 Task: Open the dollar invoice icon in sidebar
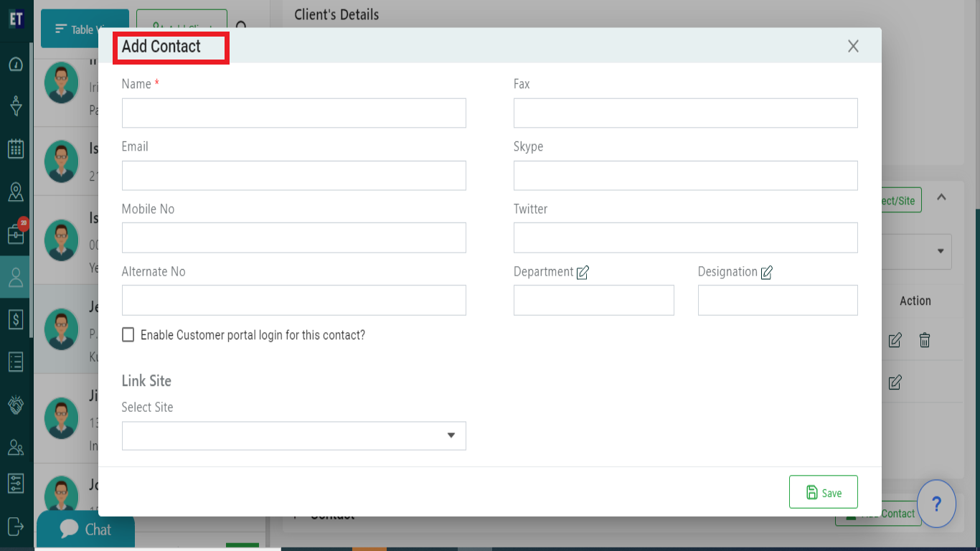click(16, 319)
